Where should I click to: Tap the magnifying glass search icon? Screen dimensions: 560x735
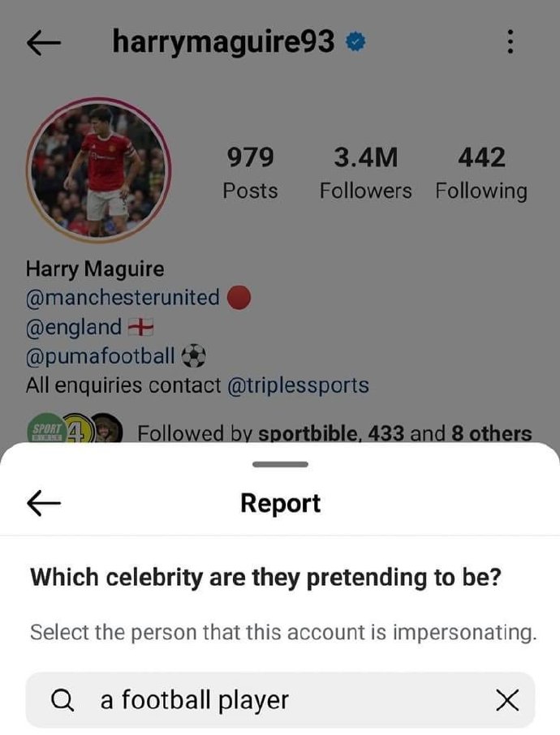[x=62, y=700]
